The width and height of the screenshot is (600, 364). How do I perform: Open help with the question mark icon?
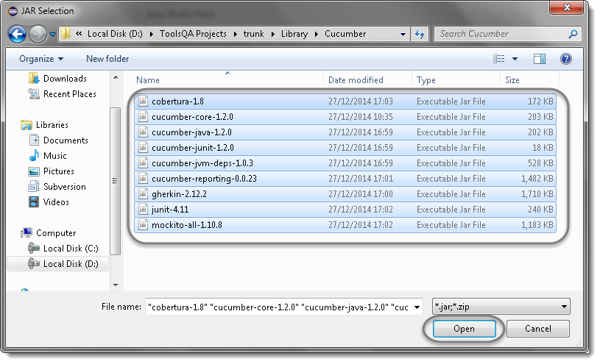coord(565,59)
